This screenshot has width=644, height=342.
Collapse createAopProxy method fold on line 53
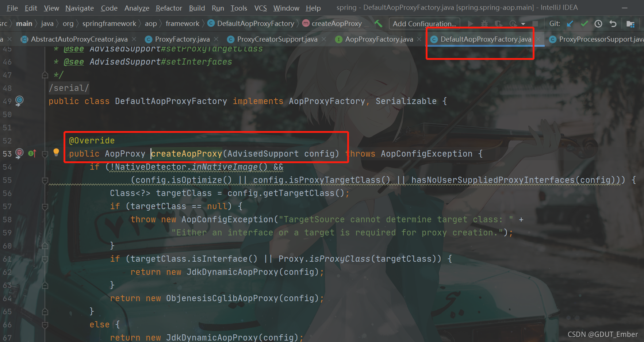(x=45, y=154)
